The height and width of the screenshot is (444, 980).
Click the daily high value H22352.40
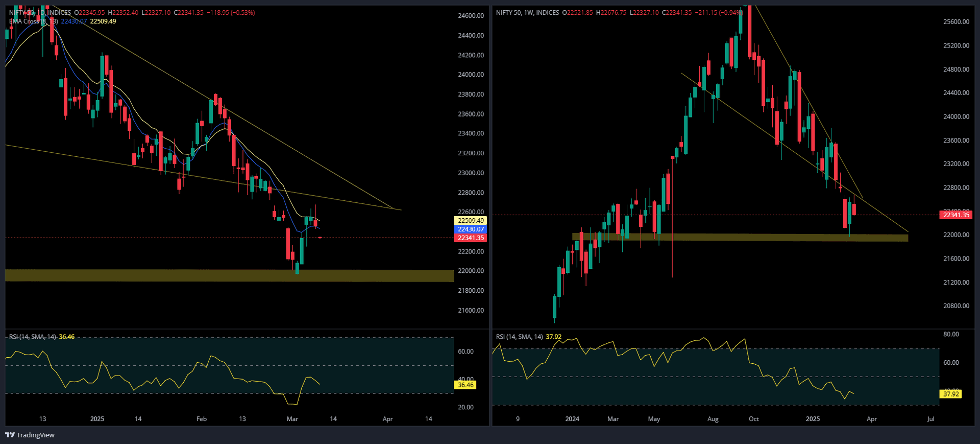(123, 12)
